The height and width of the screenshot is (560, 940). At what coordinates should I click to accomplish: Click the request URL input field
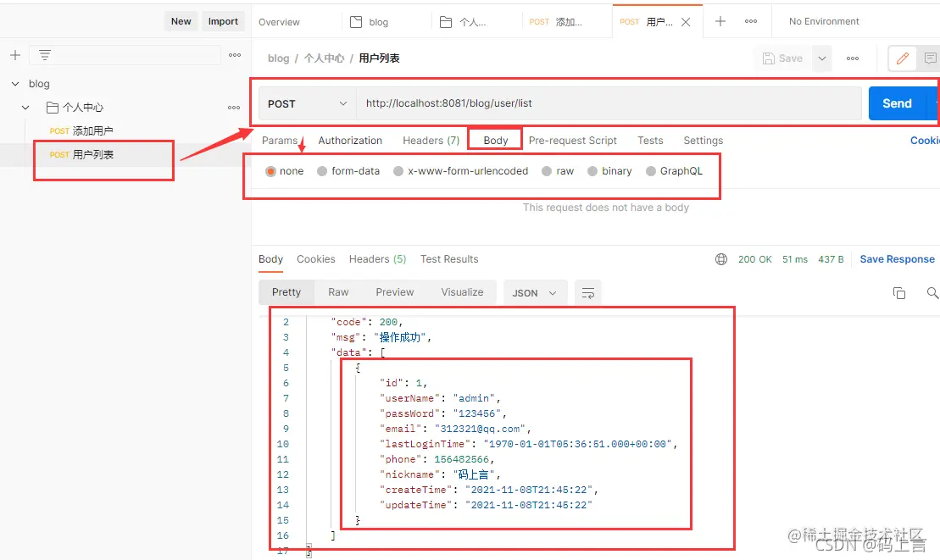point(609,103)
